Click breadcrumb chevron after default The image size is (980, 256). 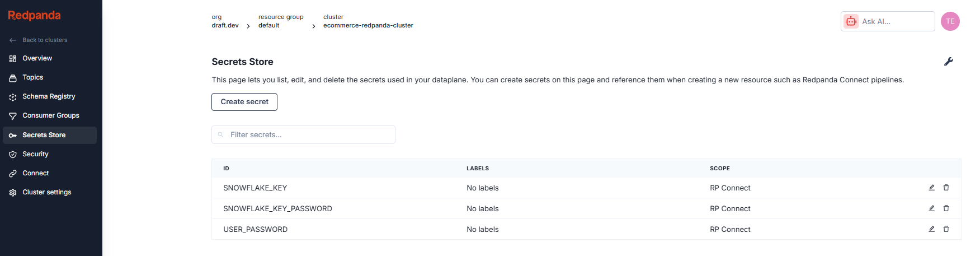314,26
